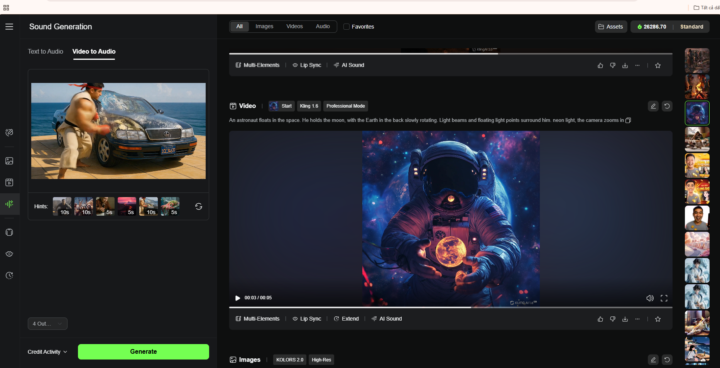Screen dimensions: 720x368
Task: Play the astronaut video
Action: click(237, 298)
